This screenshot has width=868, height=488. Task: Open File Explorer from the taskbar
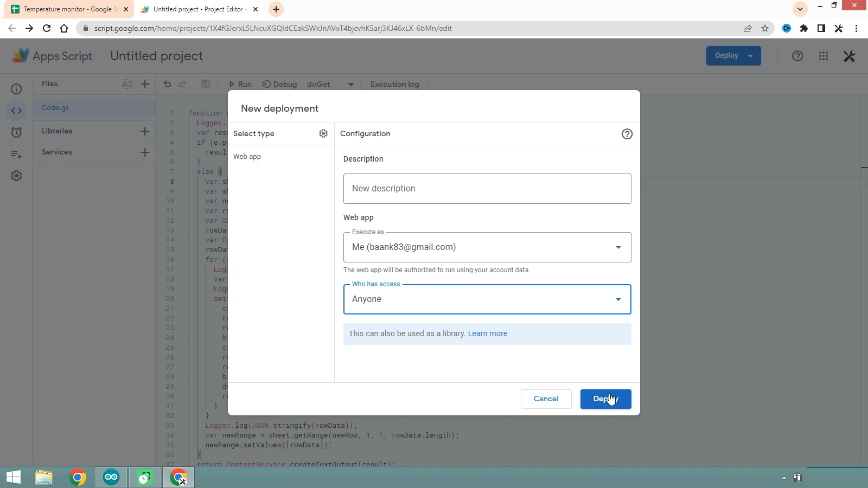pos(44,478)
